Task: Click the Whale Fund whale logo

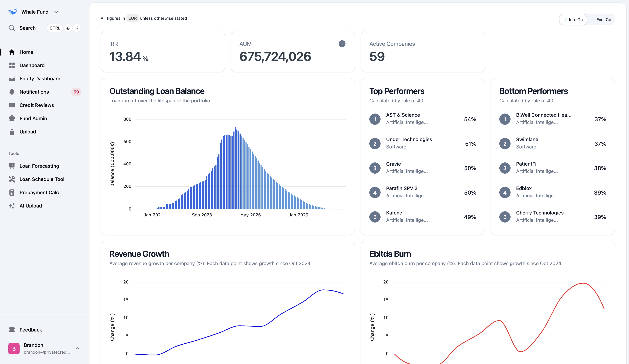Action: point(13,12)
